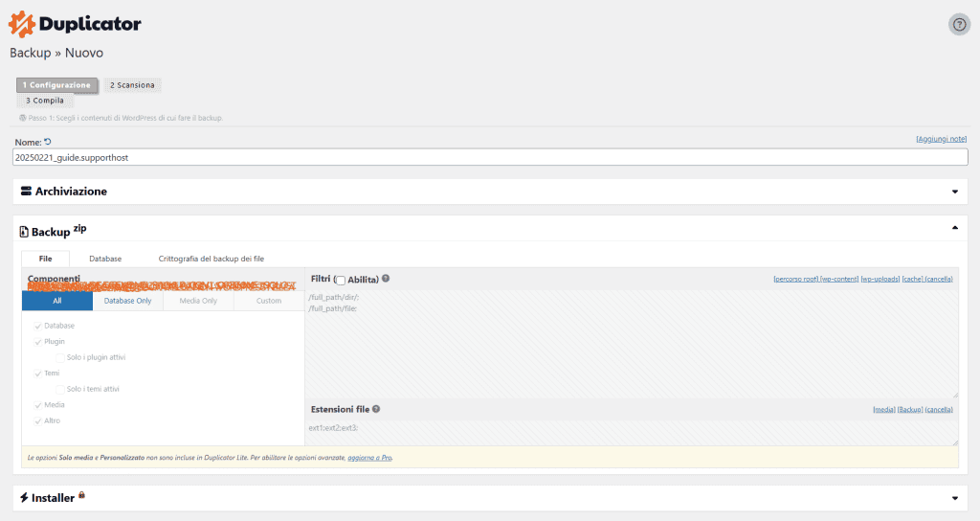Click the Duplicator logo
The image size is (980, 521).
coord(75,24)
